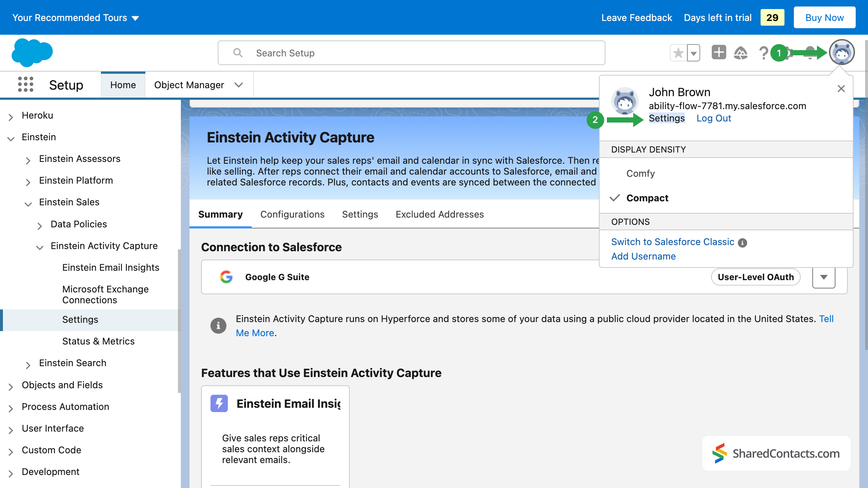Click User-Level OAuth badge
The width and height of the screenshot is (868, 488).
tap(756, 277)
